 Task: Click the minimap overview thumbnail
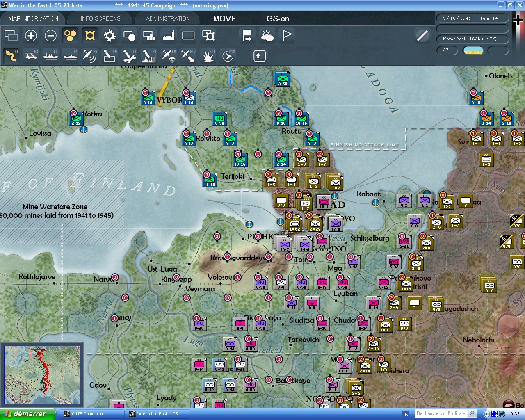click(x=42, y=375)
